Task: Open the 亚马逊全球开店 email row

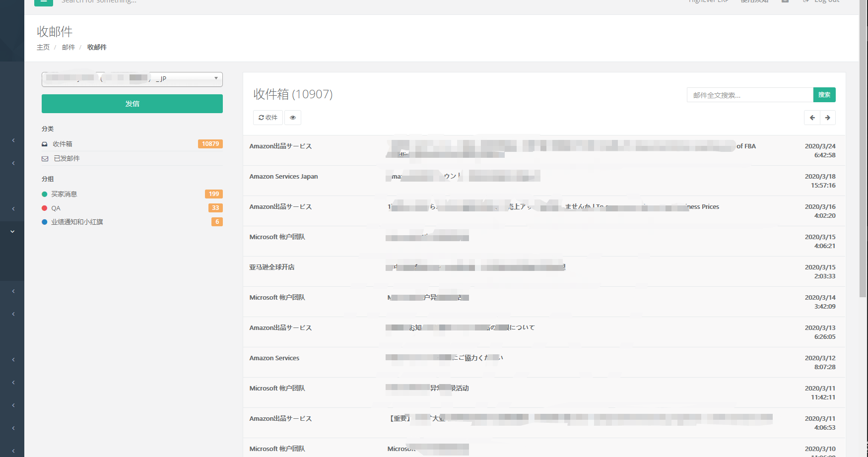Action: tap(272, 267)
